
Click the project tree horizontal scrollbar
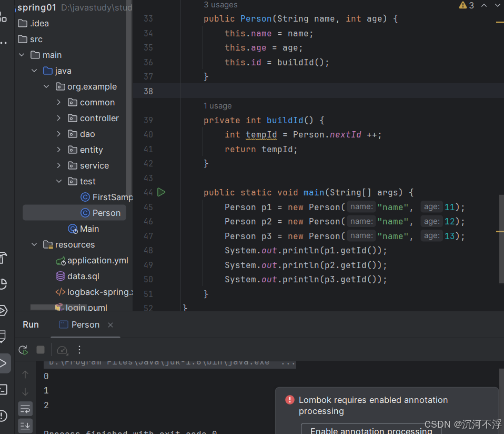point(58,307)
